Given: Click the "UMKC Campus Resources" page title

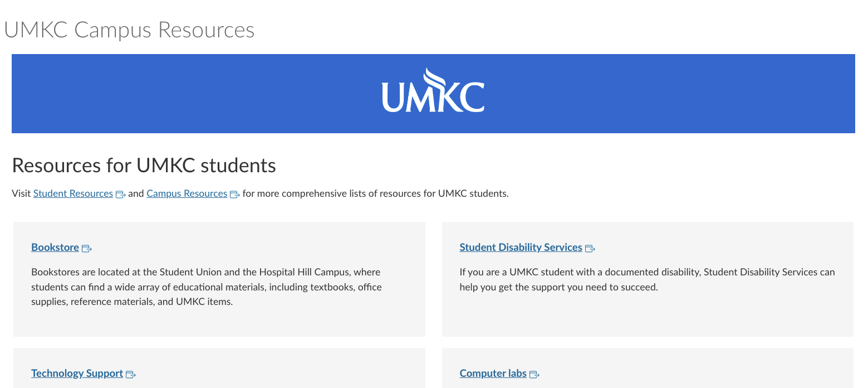Looking at the screenshot, I should 129,30.
